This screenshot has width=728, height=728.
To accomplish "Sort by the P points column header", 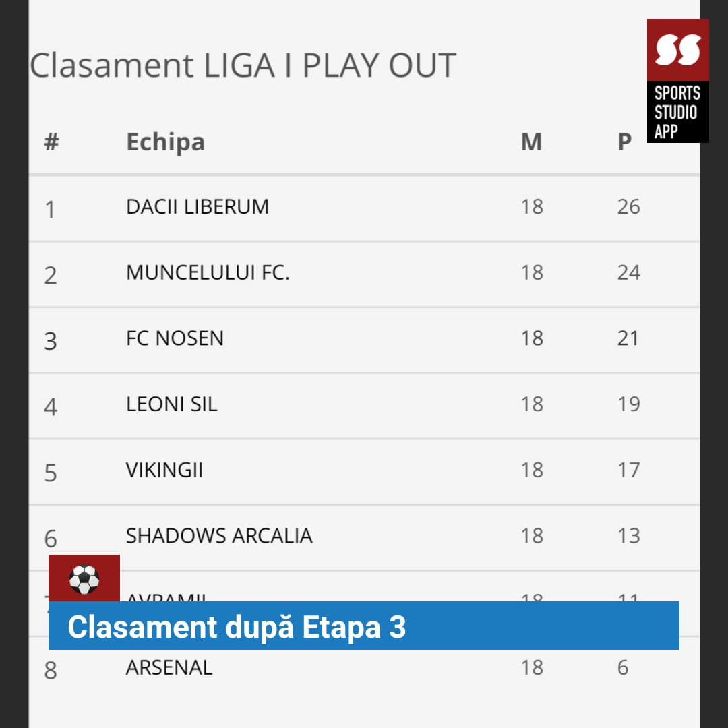I will (x=624, y=142).
